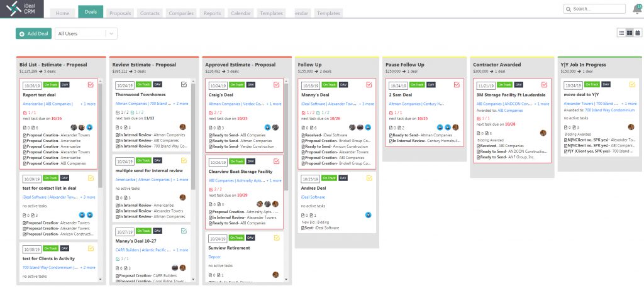Image resolution: width=644 pixels, height=291 pixels.
Task: Click the Received document icon on Manny's Deal
Action: tap(303, 135)
